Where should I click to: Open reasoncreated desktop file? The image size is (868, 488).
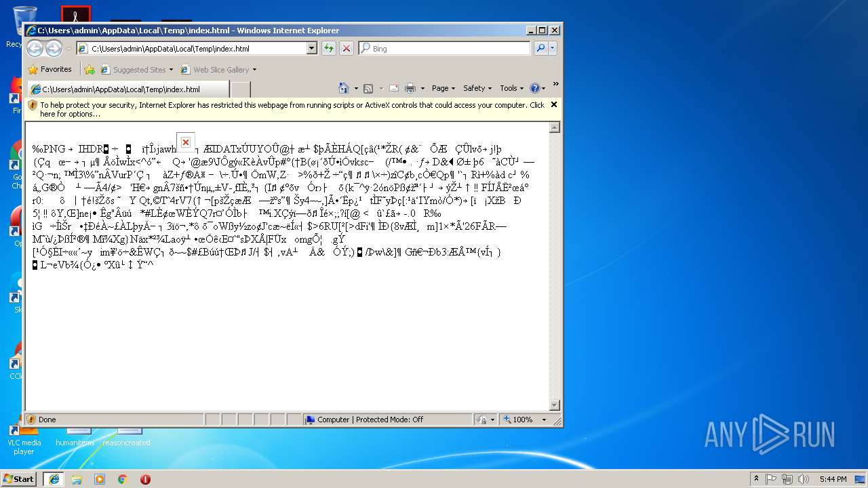pos(126,436)
